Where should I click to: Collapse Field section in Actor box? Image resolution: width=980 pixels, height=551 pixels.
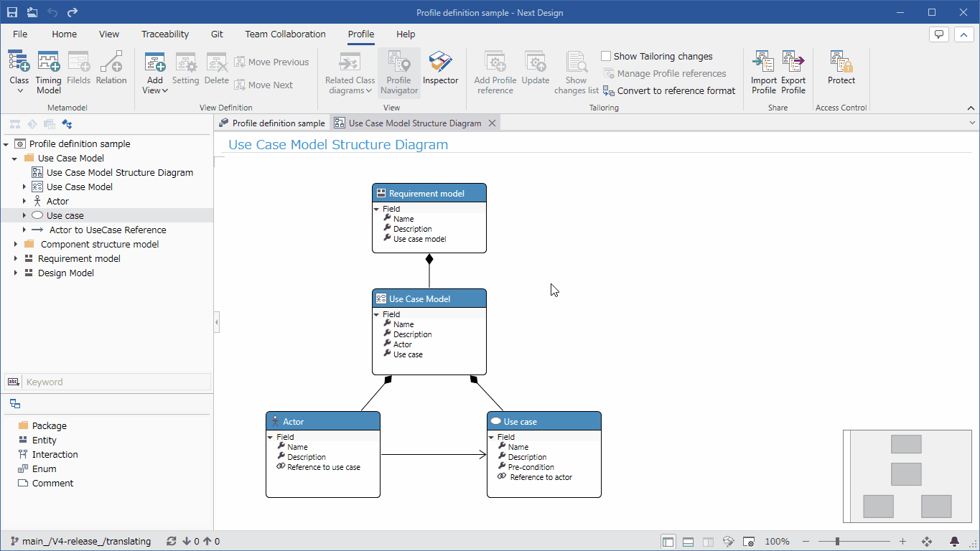pos(270,437)
